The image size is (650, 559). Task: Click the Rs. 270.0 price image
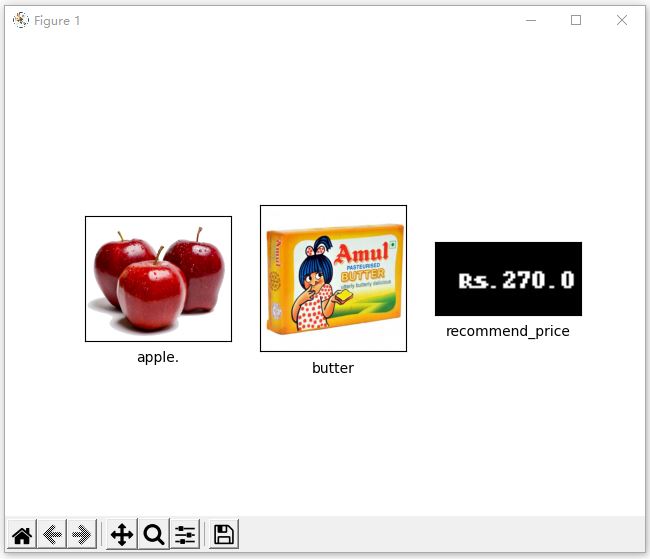pos(508,279)
